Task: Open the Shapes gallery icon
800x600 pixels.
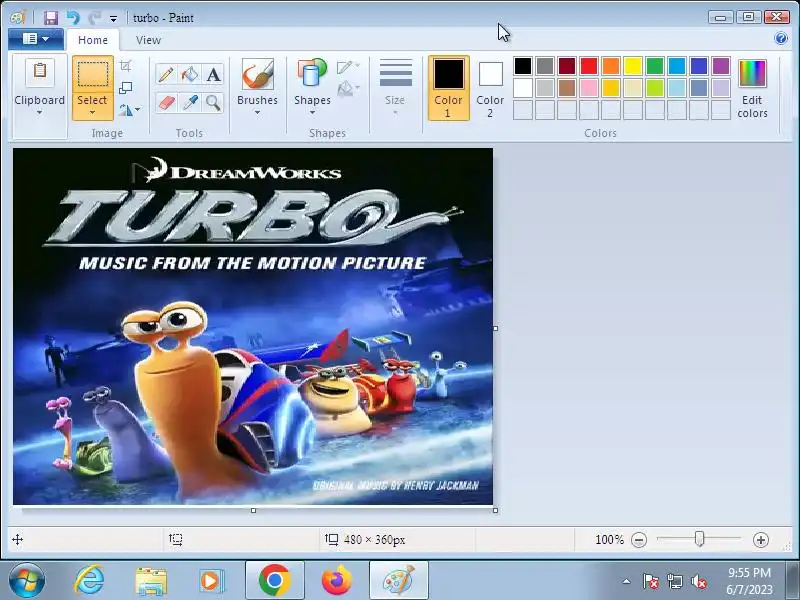Action: 312,73
